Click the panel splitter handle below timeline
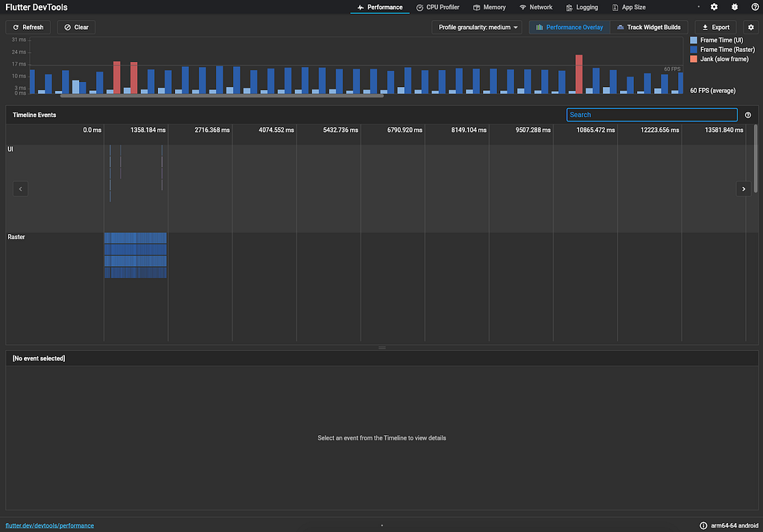The width and height of the screenshot is (763, 532). click(382, 347)
